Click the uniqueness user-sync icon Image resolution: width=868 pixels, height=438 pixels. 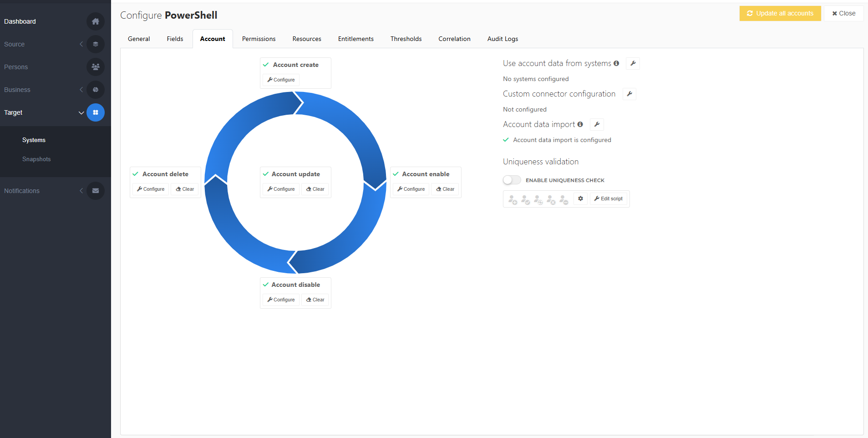point(538,200)
